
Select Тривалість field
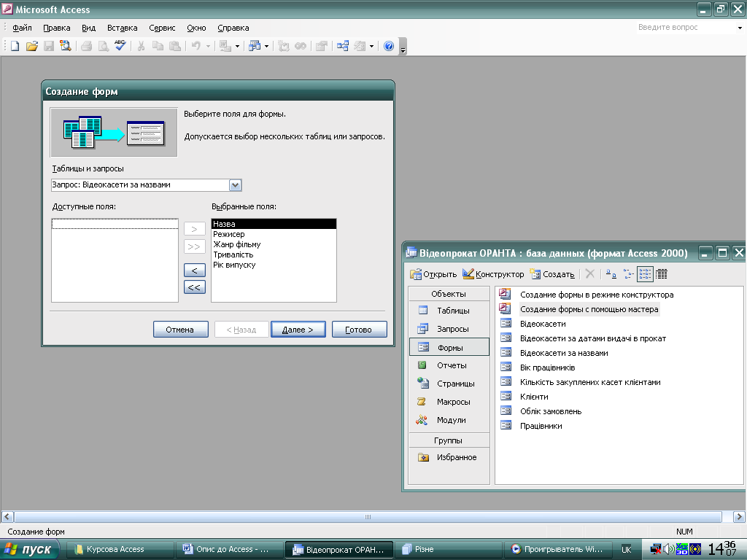(274, 254)
